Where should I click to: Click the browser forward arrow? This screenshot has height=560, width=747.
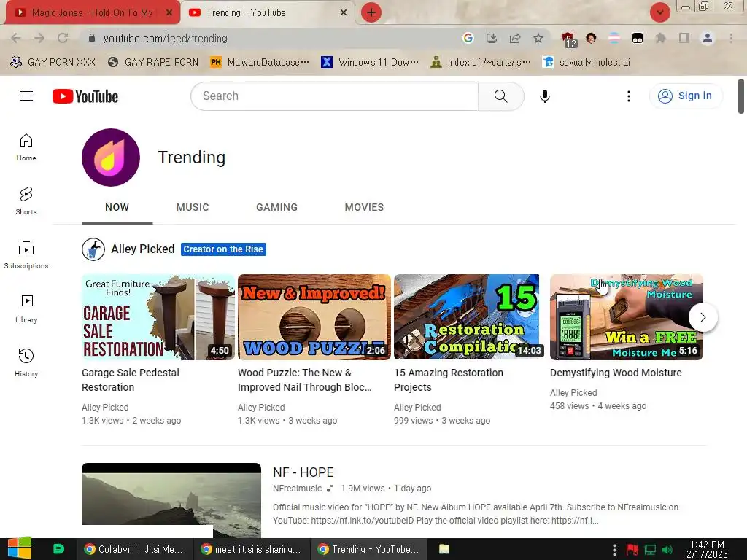pyautogui.click(x=39, y=38)
